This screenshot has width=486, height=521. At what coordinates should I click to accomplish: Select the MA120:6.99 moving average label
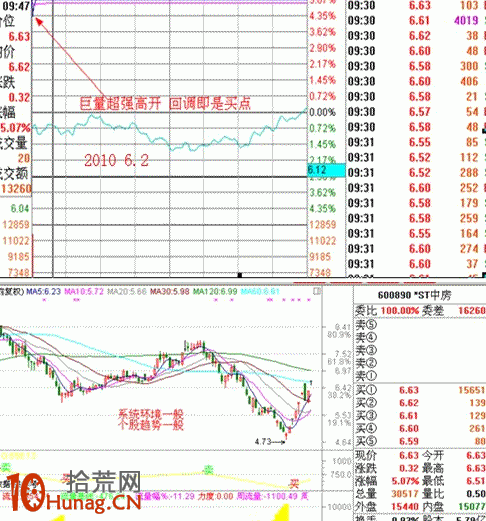coord(215,292)
